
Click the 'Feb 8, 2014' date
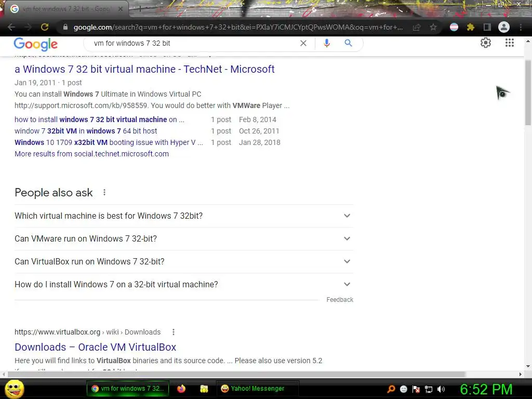258,119
